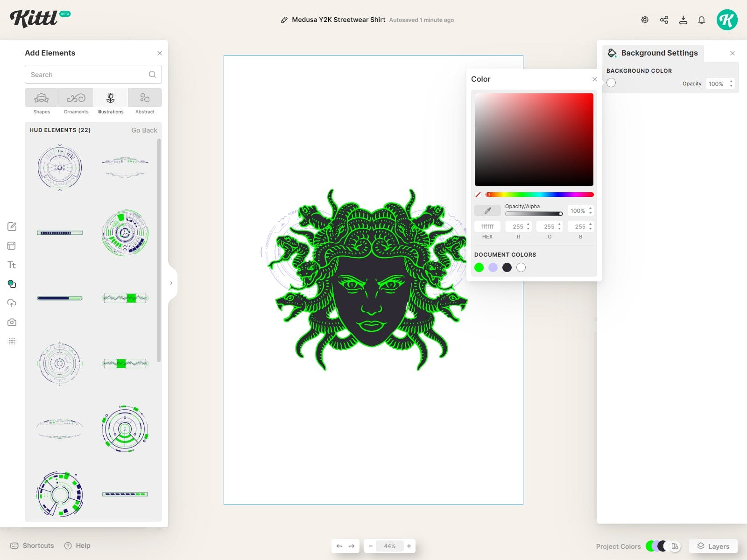Open the share project icon
The width and height of the screenshot is (747, 560).
pyautogui.click(x=664, y=20)
